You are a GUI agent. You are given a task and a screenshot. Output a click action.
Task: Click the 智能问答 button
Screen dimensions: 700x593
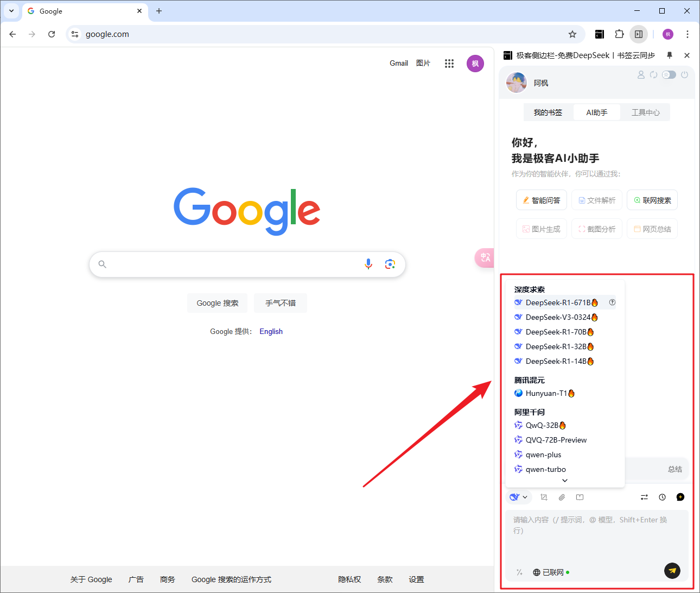(542, 200)
